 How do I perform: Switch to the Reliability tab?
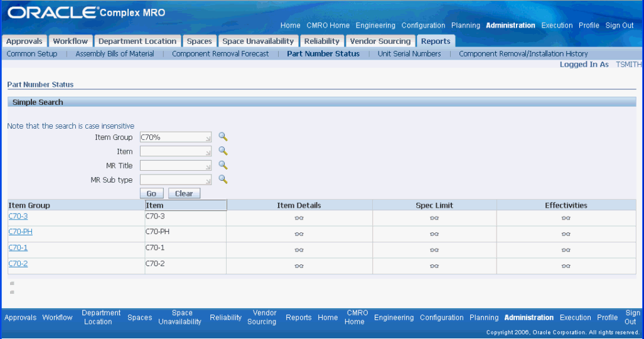[321, 41]
